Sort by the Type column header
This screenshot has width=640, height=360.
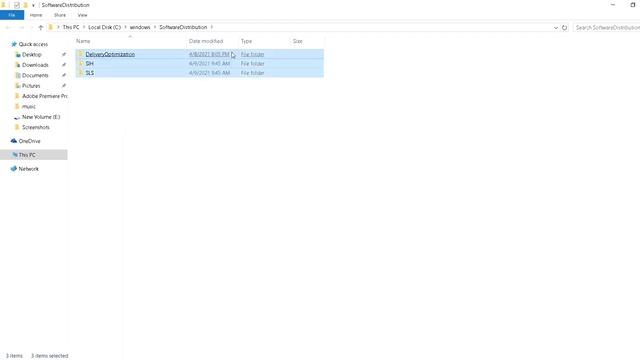[246, 41]
